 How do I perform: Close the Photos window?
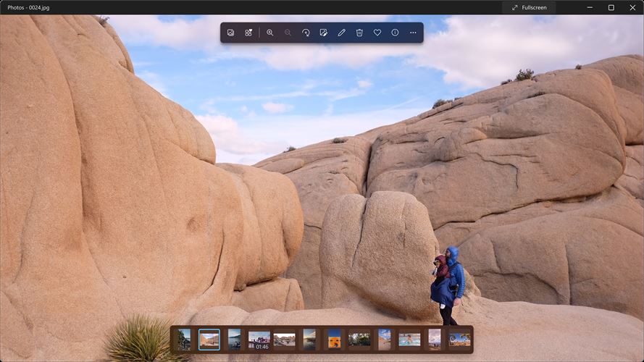click(x=632, y=7)
